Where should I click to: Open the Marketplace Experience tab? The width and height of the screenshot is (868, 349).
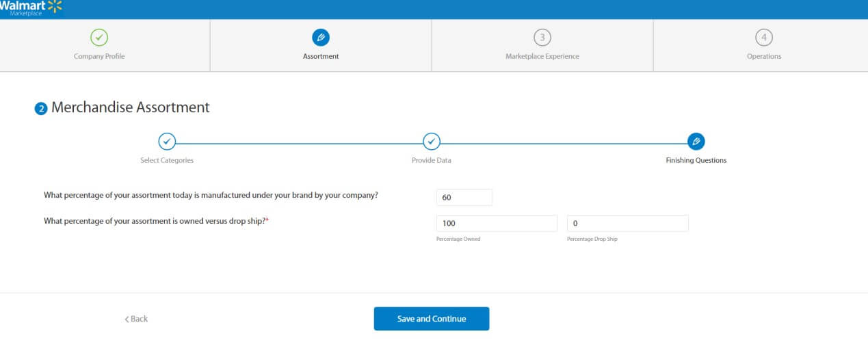[542, 45]
